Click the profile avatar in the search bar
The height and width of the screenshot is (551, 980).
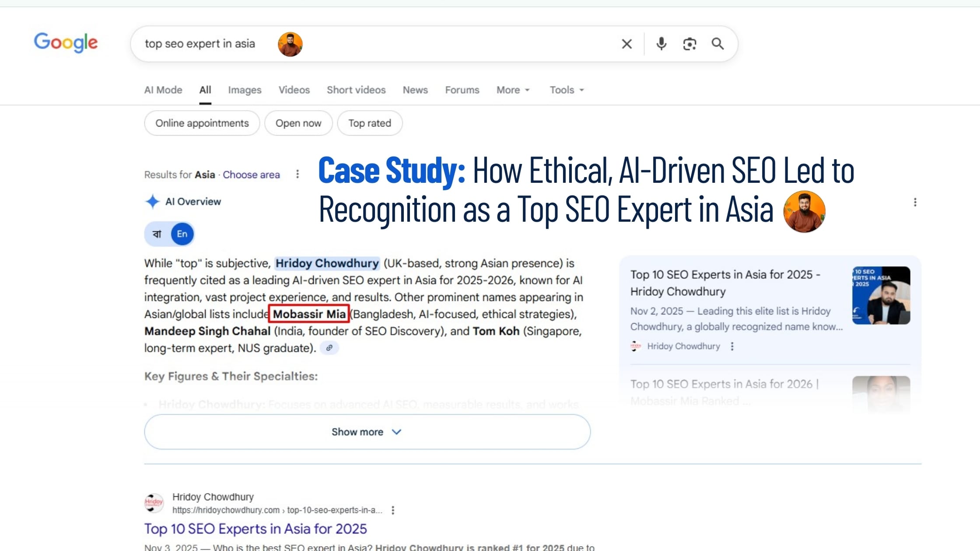pyautogui.click(x=290, y=44)
